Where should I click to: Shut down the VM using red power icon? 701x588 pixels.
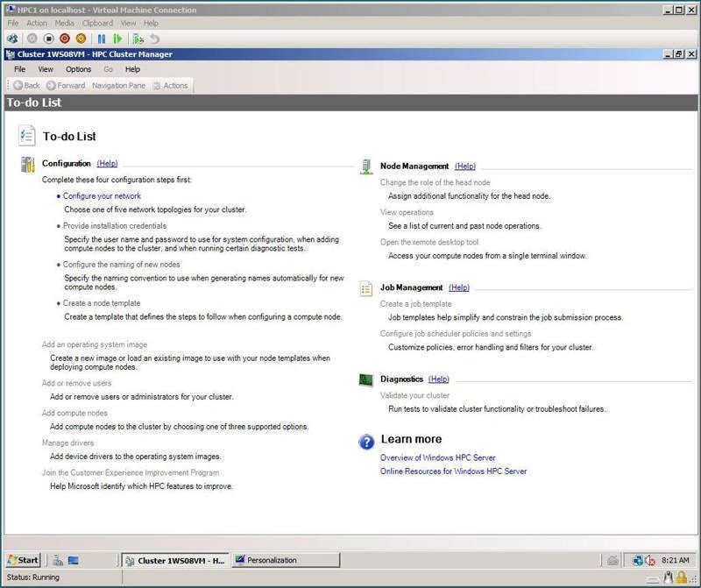click(x=65, y=39)
